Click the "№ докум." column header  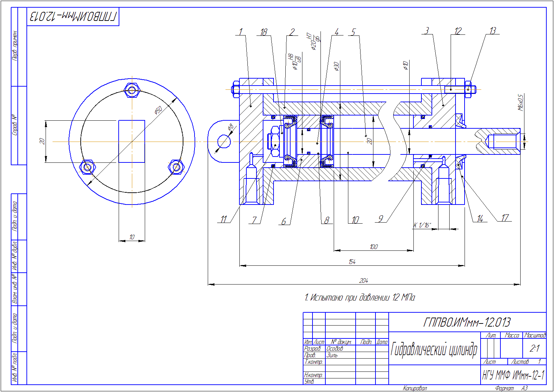point(341,342)
